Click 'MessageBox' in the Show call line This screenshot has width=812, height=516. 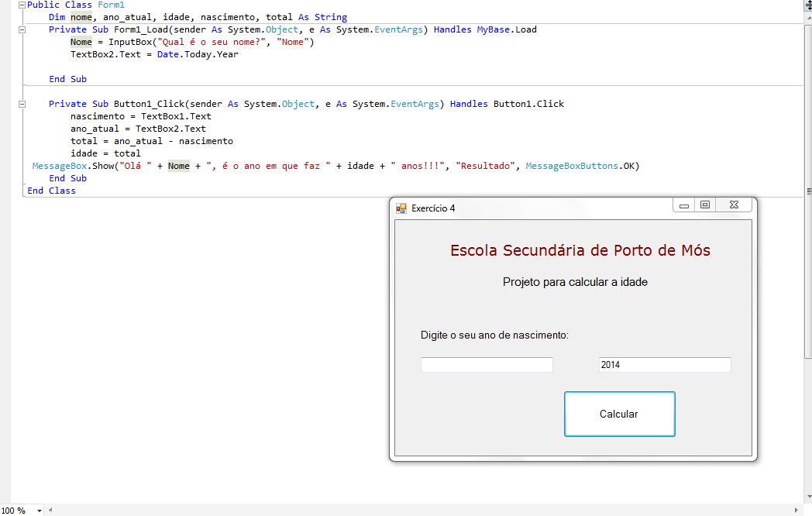pyautogui.click(x=60, y=167)
